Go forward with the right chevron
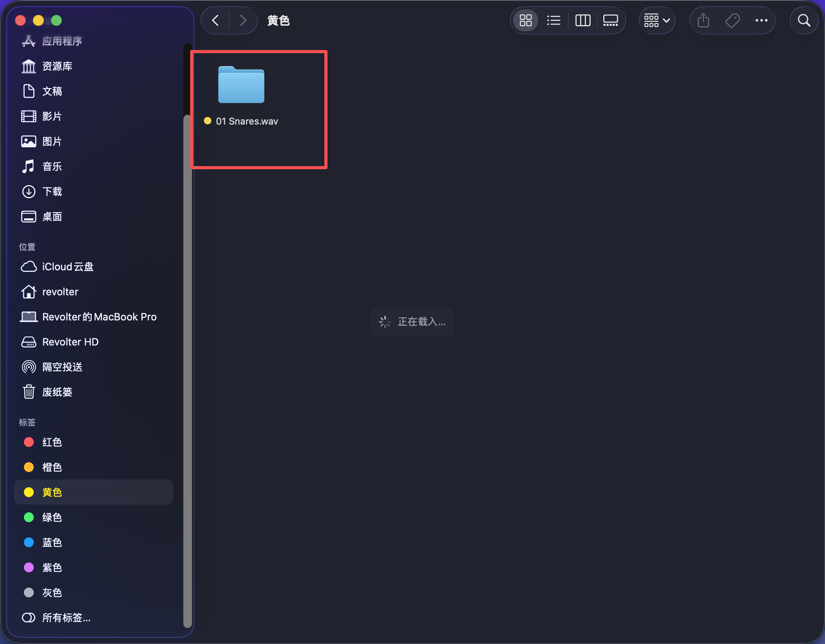Image resolution: width=825 pixels, height=644 pixels. coord(243,20)
